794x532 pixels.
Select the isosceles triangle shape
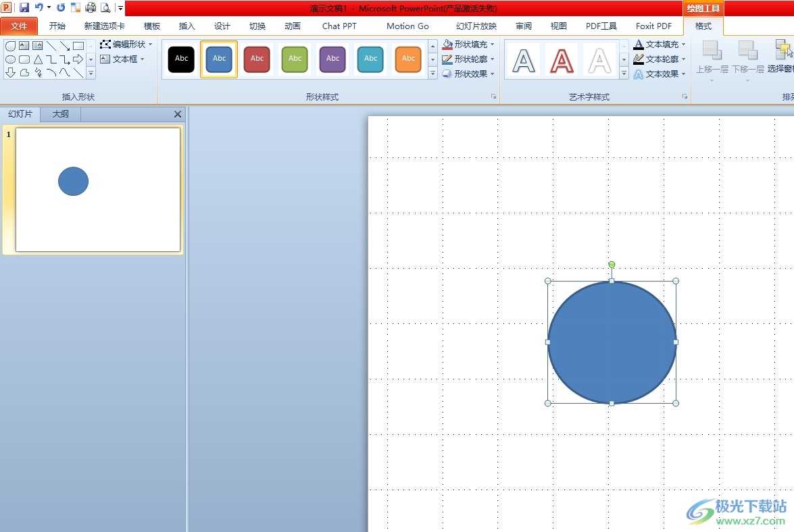[x=37, y=59]
